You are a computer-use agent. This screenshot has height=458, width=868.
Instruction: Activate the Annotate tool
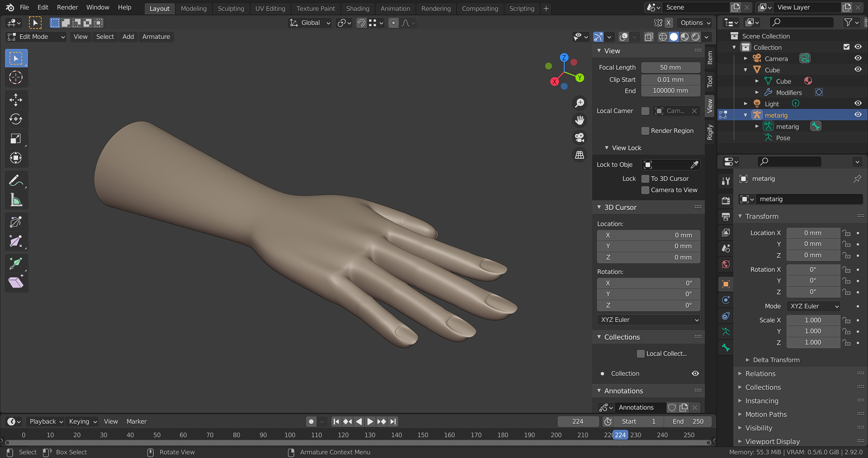(16, 180)
